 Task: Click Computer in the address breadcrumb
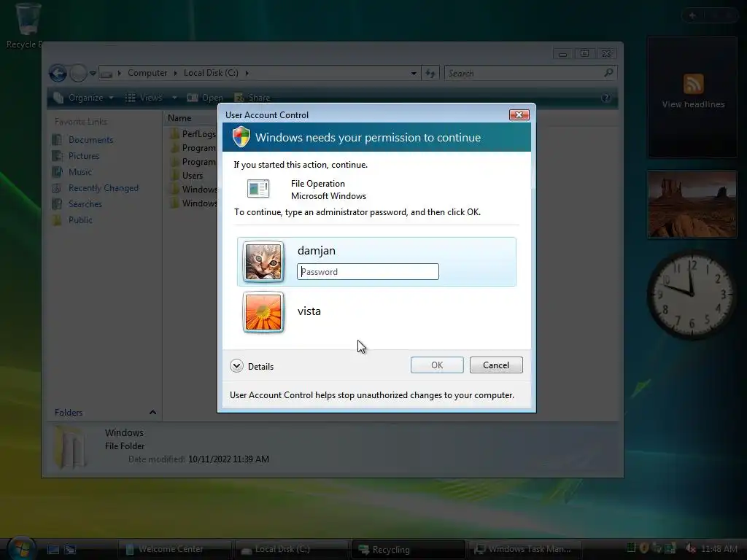147,73
